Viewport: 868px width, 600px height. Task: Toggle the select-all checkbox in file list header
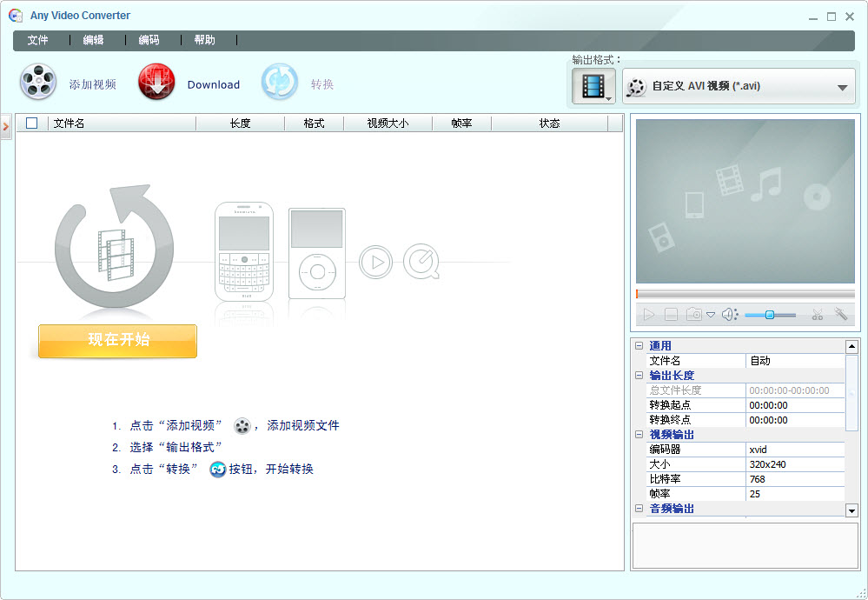(x=32, y=123)
